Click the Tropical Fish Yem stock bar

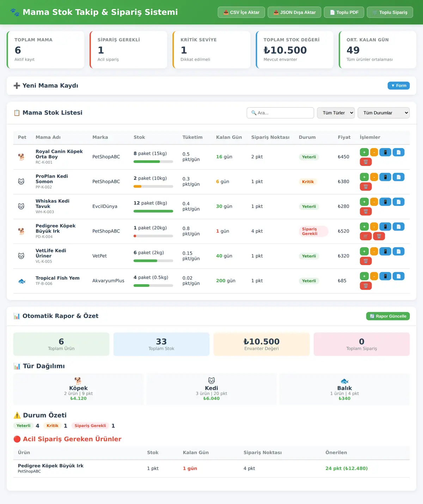(153, 285)
